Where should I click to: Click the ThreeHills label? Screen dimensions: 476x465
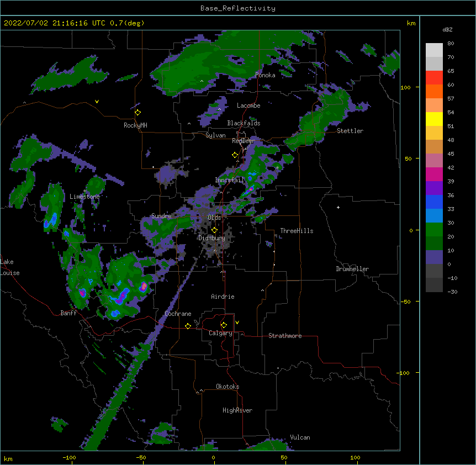tap(297, 231)
